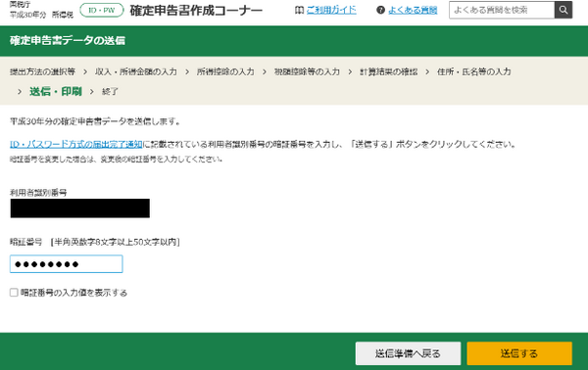
Task: Open the よくある質問 link
Action: coord(413,10)
